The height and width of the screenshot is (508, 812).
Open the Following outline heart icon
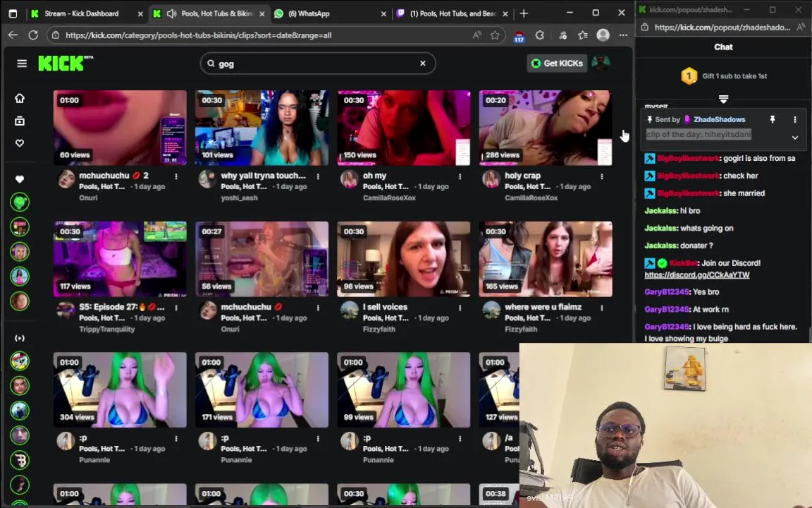pyautogui.click(x=20, y=143)
